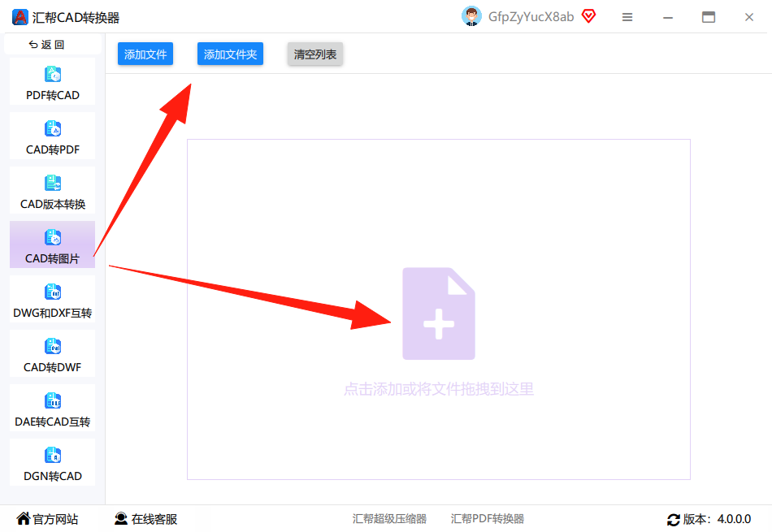772x532 pixels.
Task: Open the hamburger menu in title bar
Action: [627, 18]
